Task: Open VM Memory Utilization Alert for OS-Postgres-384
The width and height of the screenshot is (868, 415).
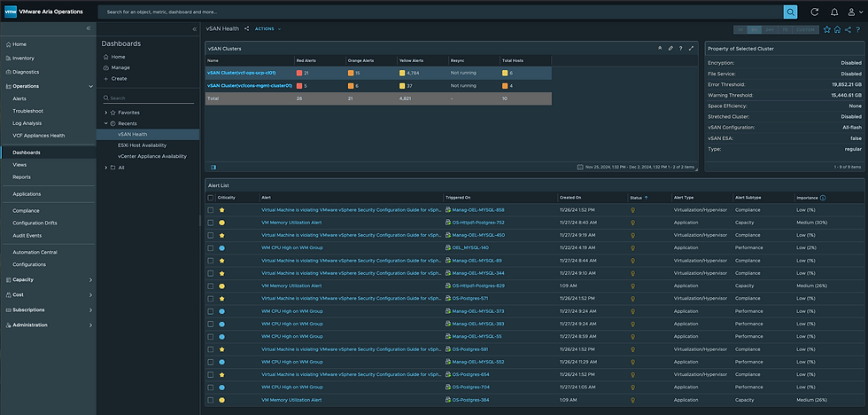Action: pos(291,400)
